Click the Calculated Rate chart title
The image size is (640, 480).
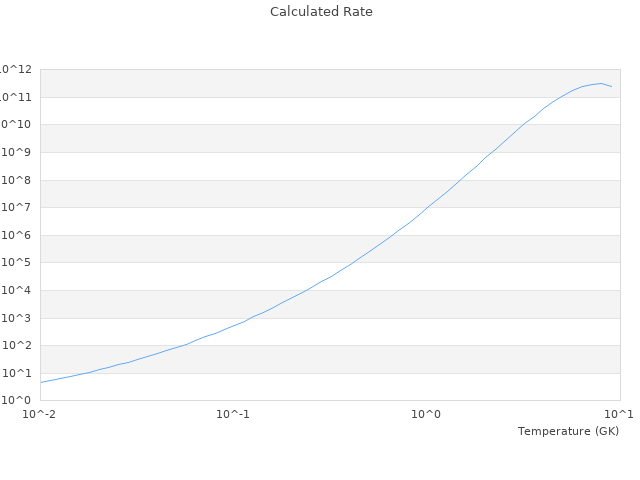[x=320, y=12]
